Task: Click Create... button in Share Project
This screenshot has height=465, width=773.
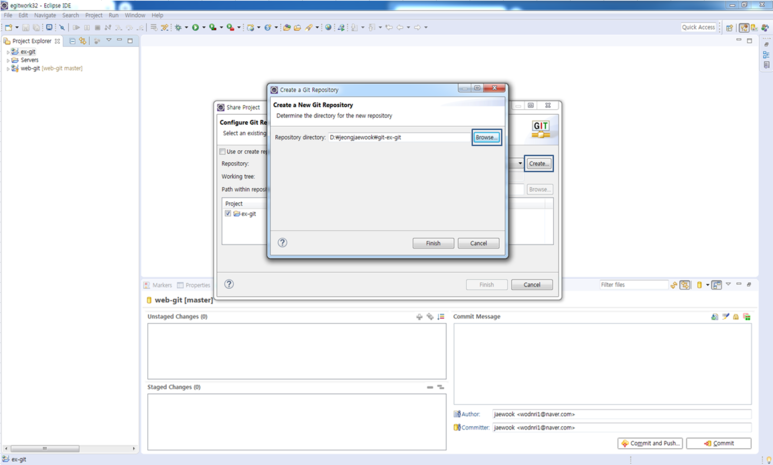Action: pos(539,164)
